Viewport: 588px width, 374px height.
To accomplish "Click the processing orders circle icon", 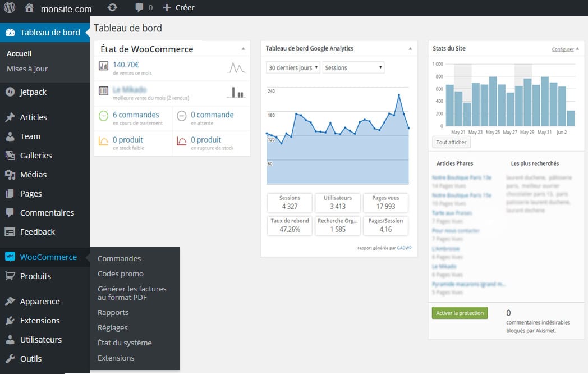I will (x=103, y=116).
